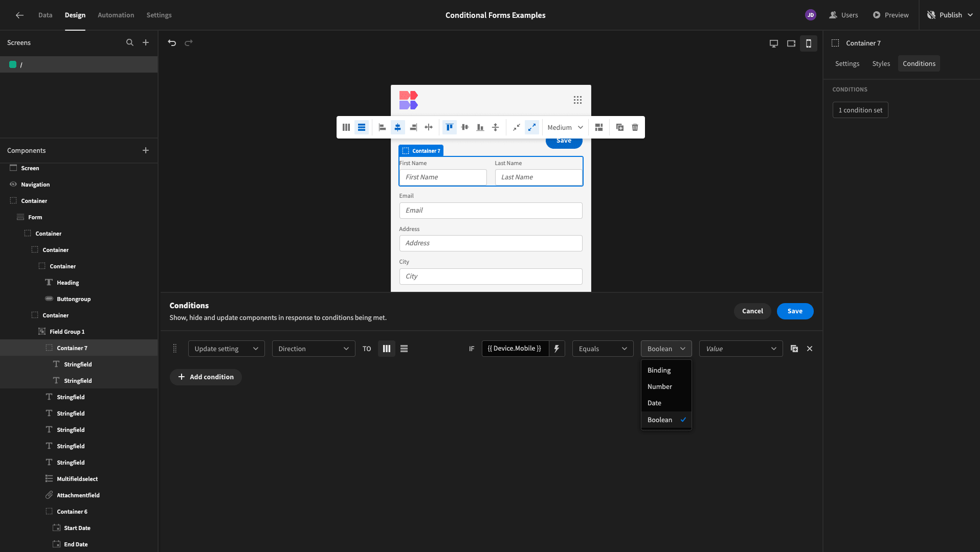Choose row direction in condition row
The height and width of the screenshot is (552, 980).
404,349
